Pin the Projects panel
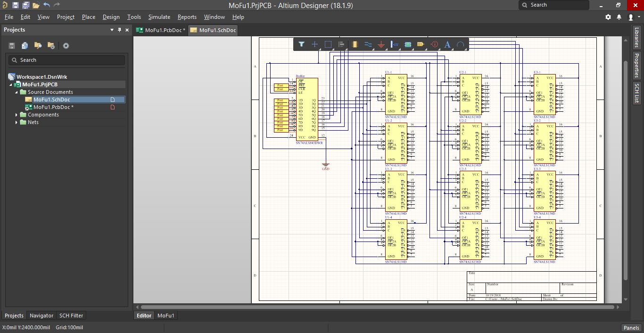Screen dimensions: 644x333 [x=119, y=30]
